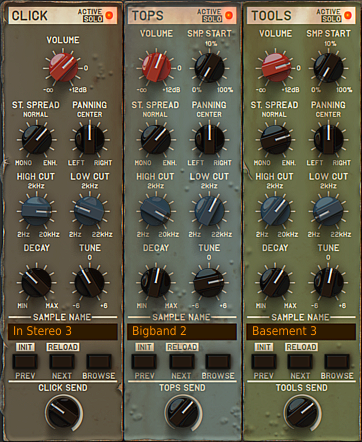Click the TOOLS channel title label

[x=271, y=16]
